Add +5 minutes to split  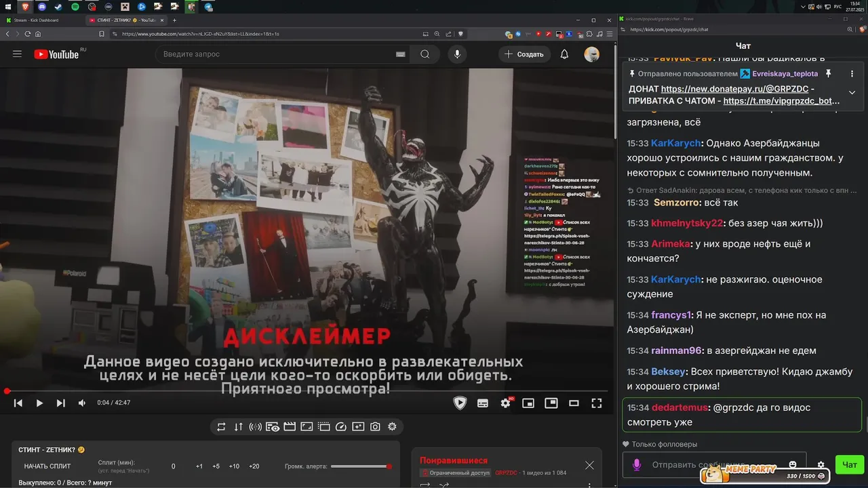pos(216,466)
